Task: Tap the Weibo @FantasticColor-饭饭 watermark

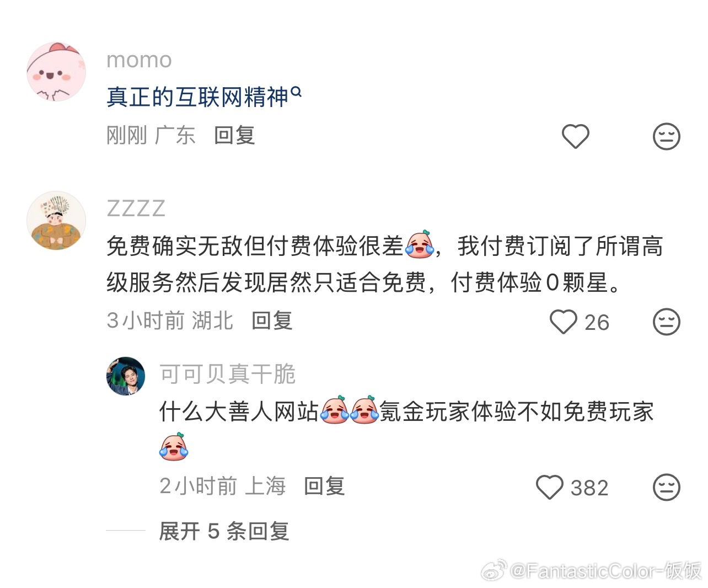Action: click(592, 570)
